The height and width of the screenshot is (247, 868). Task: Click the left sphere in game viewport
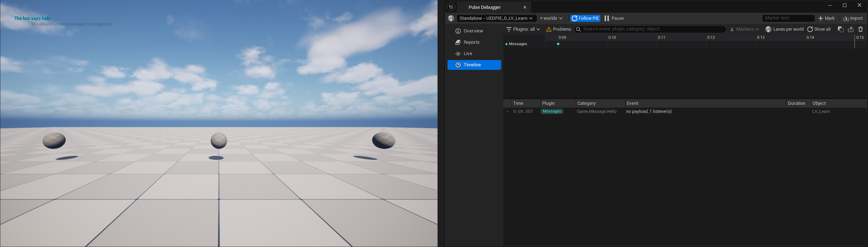click(x=54, y=141)
